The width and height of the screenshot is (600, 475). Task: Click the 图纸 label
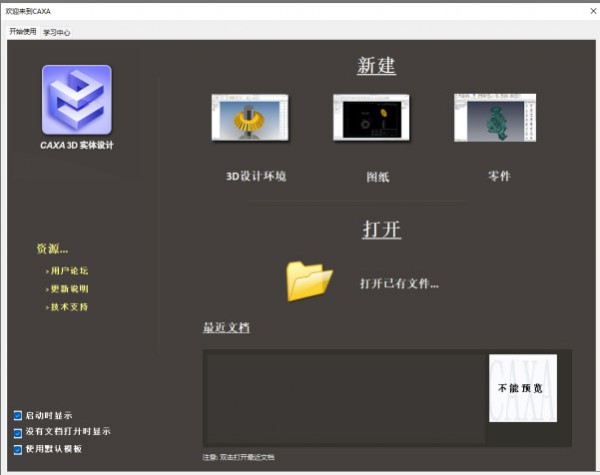[378, 177]
